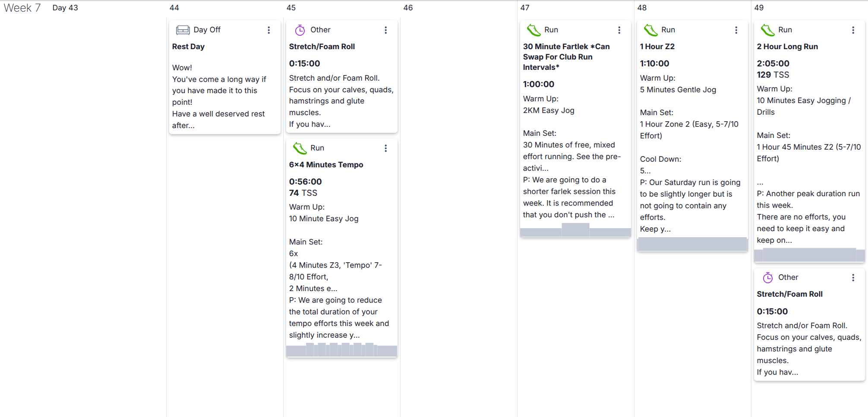Click the stopwatch icon on day 49 Stretch
The width and height of the screenshot is (868, 417).
[767, 277]
